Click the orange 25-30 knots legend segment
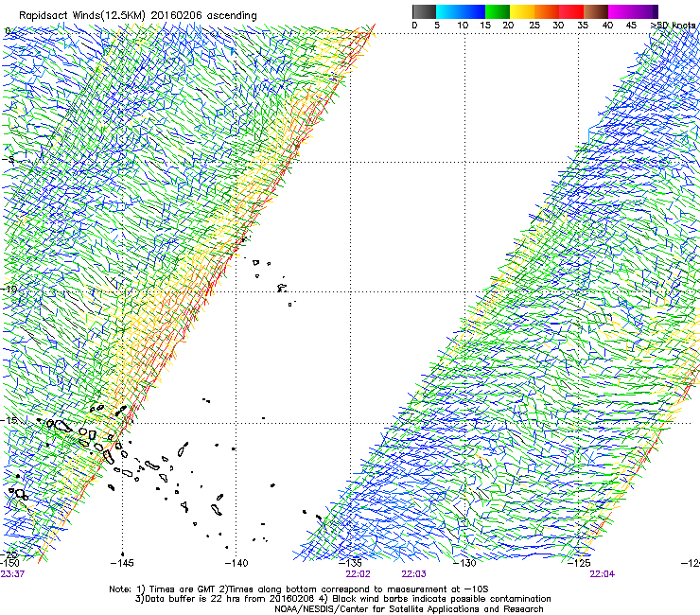The width and height of the screenshot is (700, 615). click(547, 11)
